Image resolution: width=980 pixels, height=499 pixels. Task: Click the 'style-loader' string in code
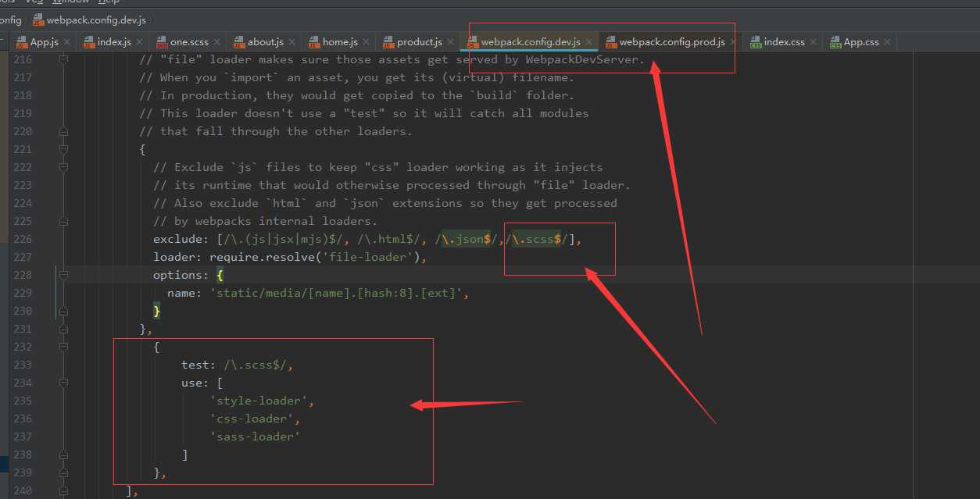tap(259, 401)
